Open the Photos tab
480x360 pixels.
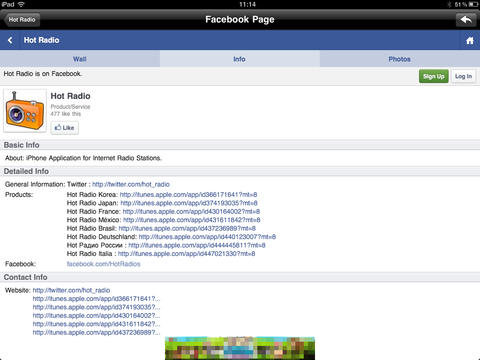(400, 59)
